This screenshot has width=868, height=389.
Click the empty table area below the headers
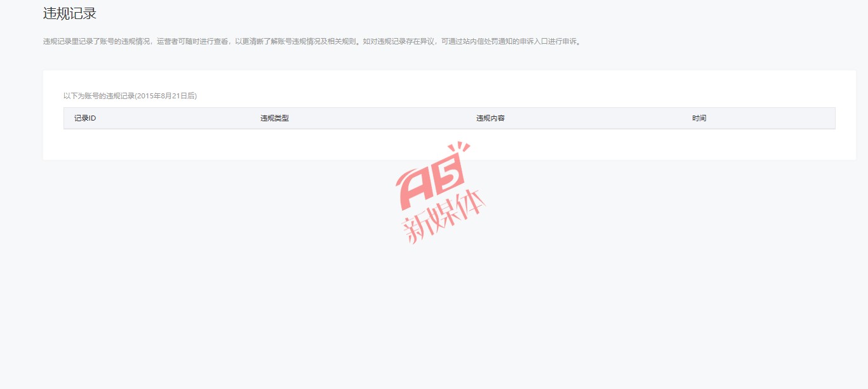click(449, 144)
